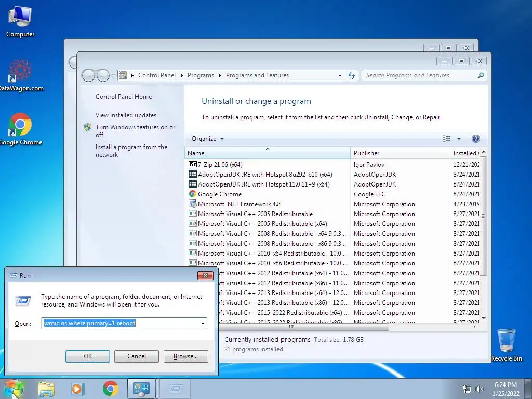Click the network icon in the system tray
This screenshot has width=532, height=399.
467,389
